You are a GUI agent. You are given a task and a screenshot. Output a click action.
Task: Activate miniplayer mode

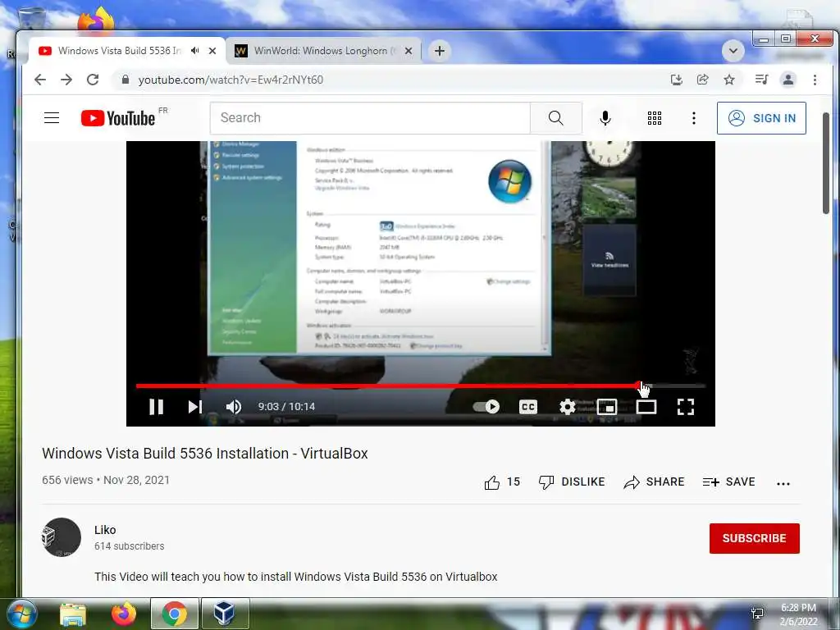pos(607,407)
